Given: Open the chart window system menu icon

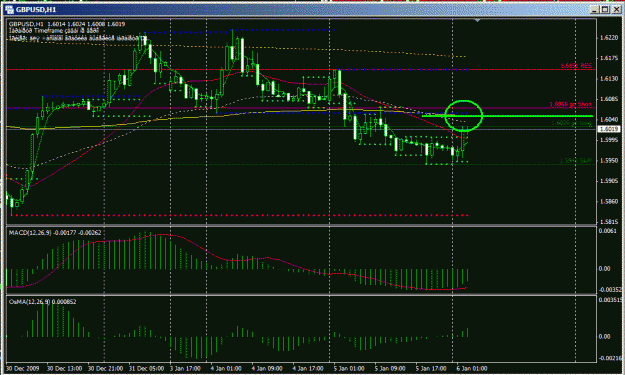Looking at the screenshot, I should click(x=10, y=9).
